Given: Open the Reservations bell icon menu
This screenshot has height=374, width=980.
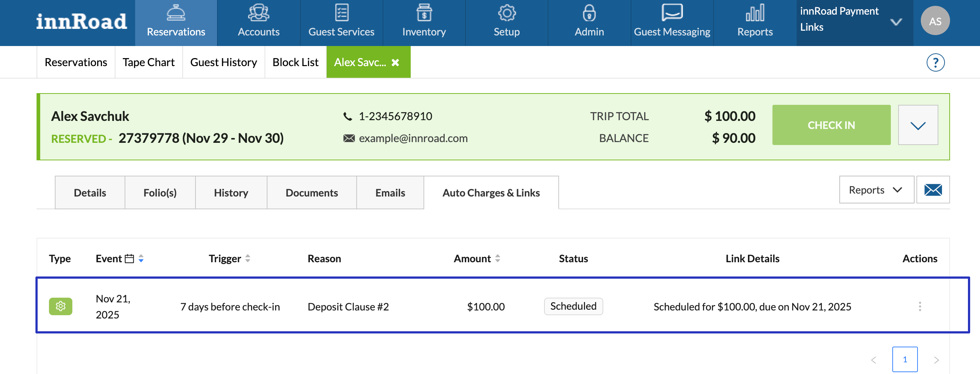Looking at the screenshot, I should 176,23.
